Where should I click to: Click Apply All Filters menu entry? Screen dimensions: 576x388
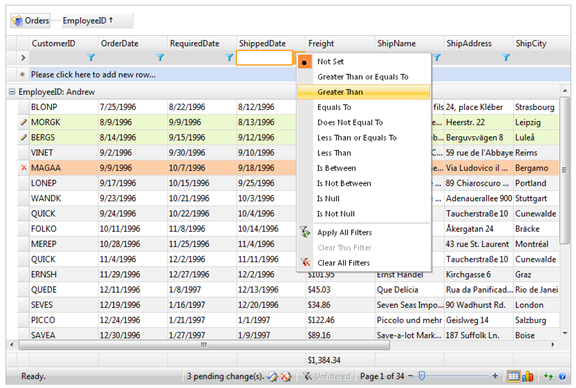coord(363,232)
